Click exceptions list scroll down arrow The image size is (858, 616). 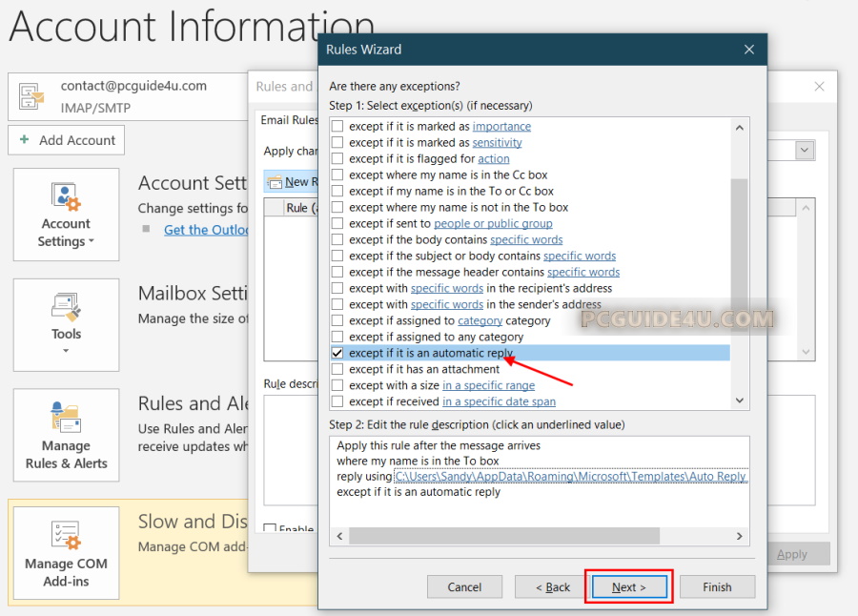pos(740,401)
